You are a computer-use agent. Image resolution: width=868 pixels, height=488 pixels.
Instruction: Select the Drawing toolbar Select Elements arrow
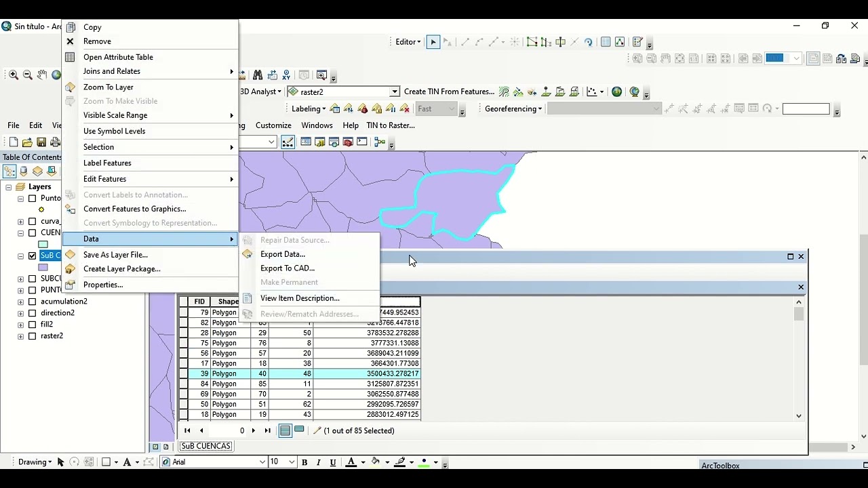(x=60, y=462)
